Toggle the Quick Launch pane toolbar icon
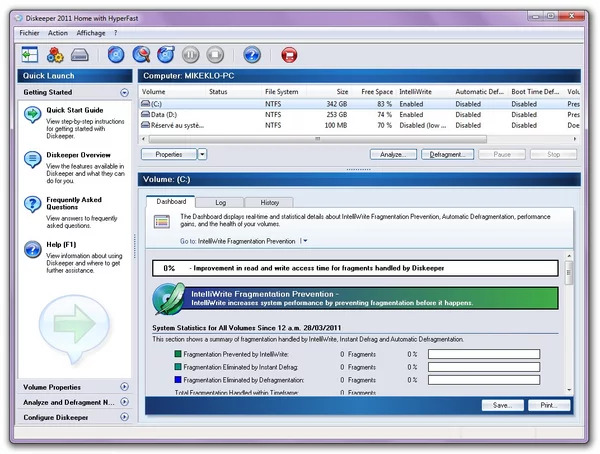Screen dimensions: 600x454 [x=29, y=55]
